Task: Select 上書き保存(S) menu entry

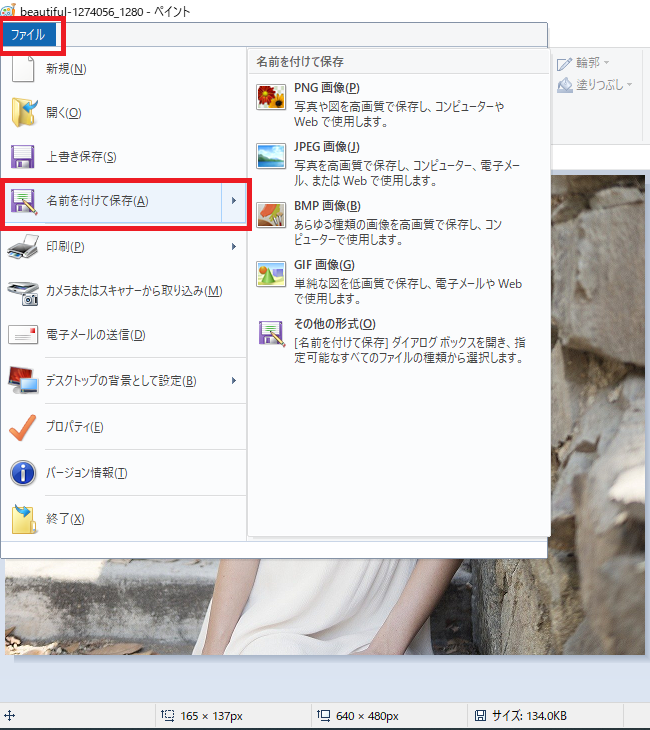Action: (x=124, y=156)
